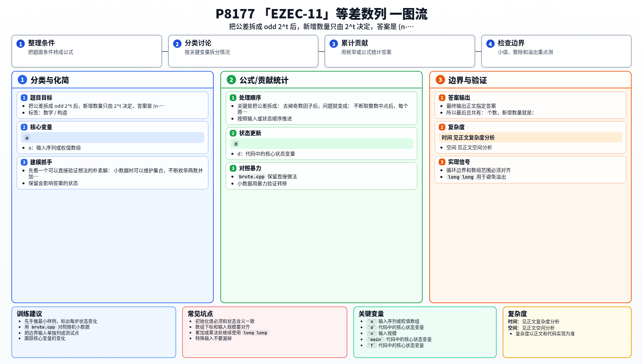
Task: Click the 题目目标 card title
Action: (x=41, y=98)
